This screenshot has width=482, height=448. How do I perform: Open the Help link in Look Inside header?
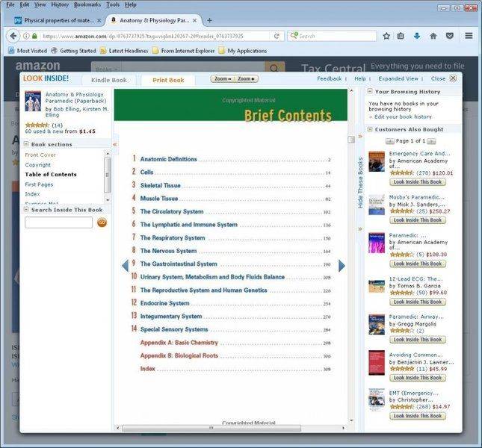pyautogui.click(x=360, y=78)
